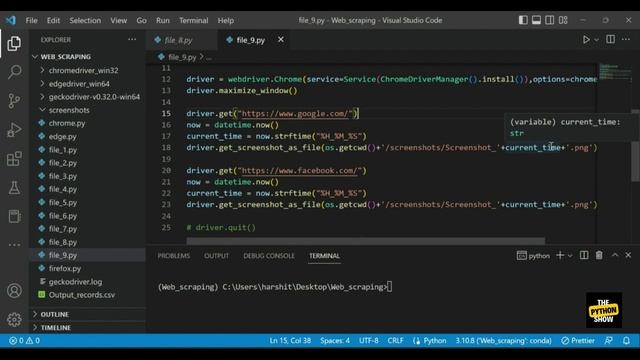Open Explorer Views and More Actions ellipsis
The height and width of the screenshot is (360, 640).
(132, 40)
